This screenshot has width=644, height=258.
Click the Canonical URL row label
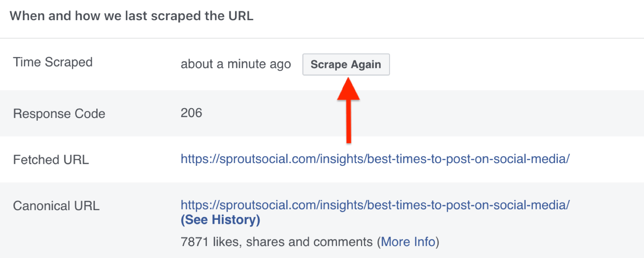pos(56,206)
